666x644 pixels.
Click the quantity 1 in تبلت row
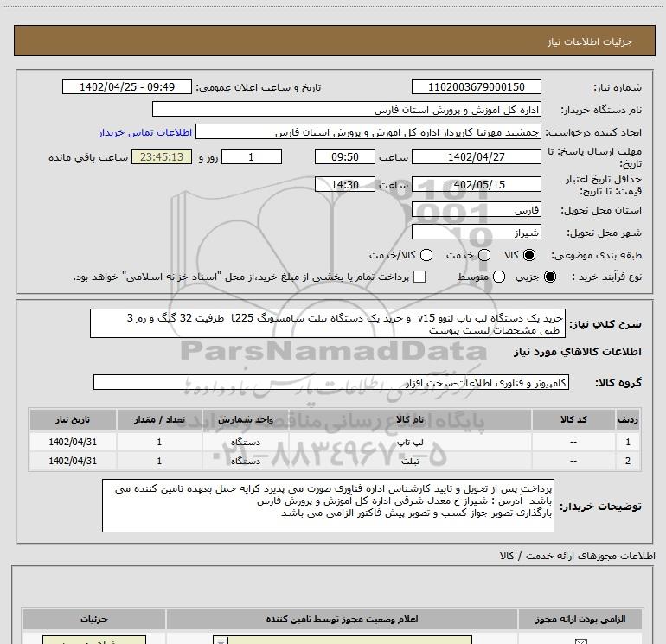tap(159, 461)
